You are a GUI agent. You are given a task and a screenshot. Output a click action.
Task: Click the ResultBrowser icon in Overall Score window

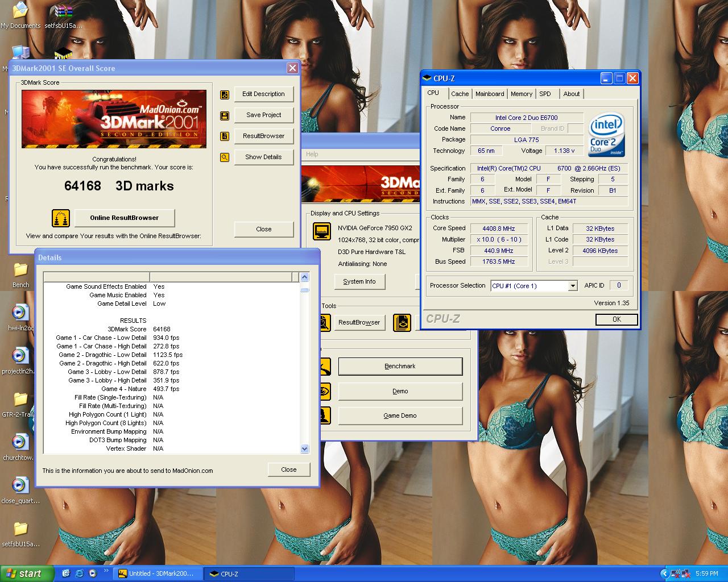pos(225,136)
